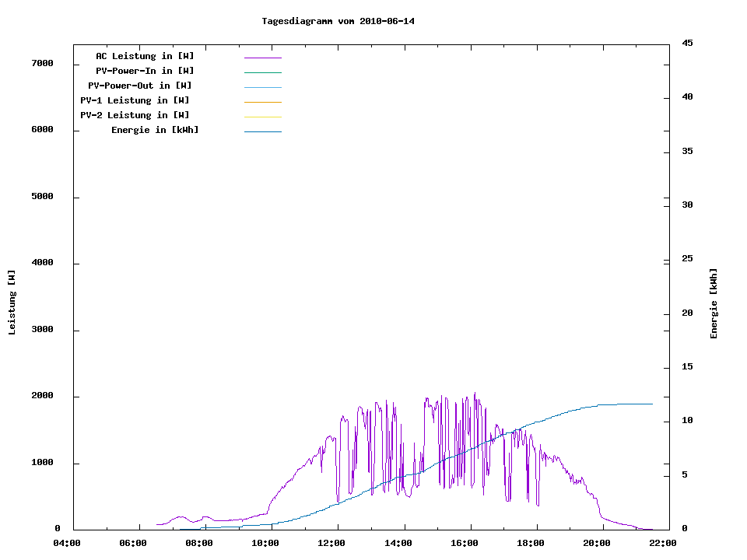Pick the yellow line sample for PV-2 Leistung
The width and height of the screenshot is (747, 560).
point(262,117)
